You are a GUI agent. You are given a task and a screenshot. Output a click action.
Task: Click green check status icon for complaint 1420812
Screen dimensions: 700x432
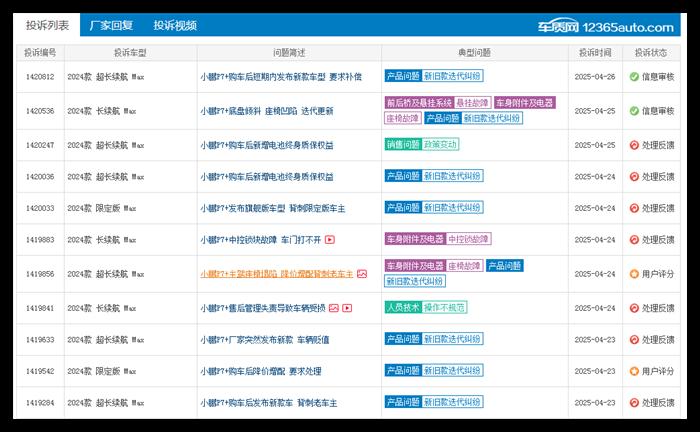(634, 77)
